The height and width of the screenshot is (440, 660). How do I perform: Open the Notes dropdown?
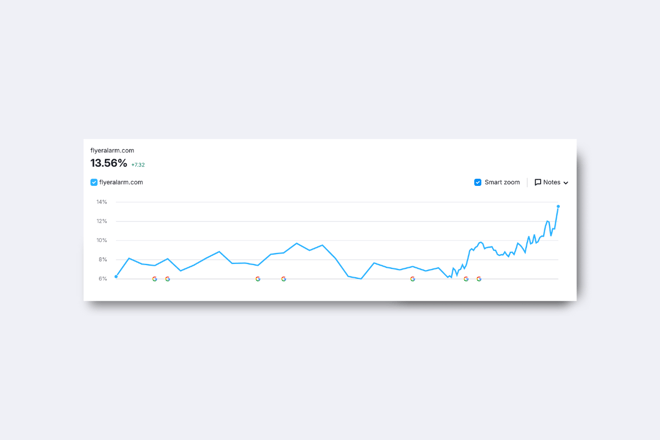pyautogui.click(x=551, y=182)
